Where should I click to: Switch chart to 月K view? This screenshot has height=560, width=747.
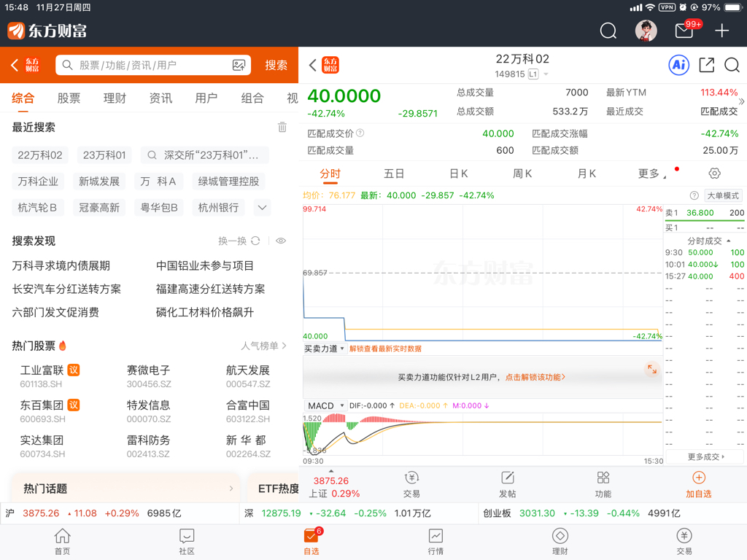point(587,174)
